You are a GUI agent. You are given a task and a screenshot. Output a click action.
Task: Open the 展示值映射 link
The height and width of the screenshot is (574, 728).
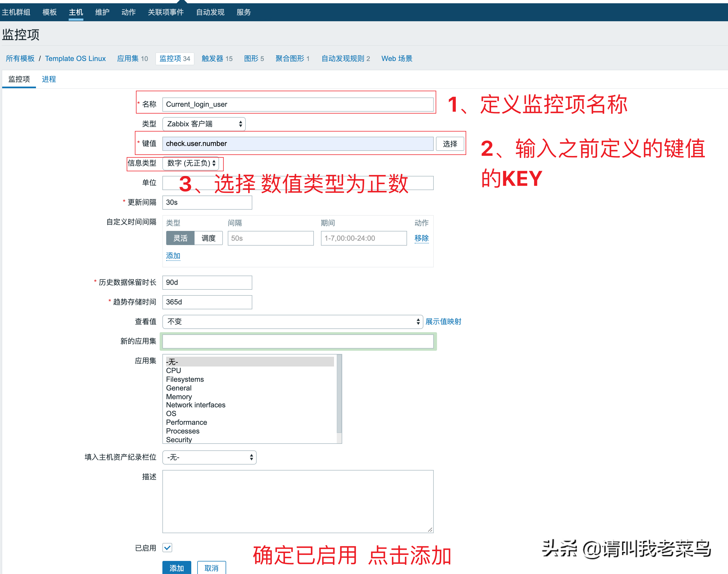[x=443, y=322]
